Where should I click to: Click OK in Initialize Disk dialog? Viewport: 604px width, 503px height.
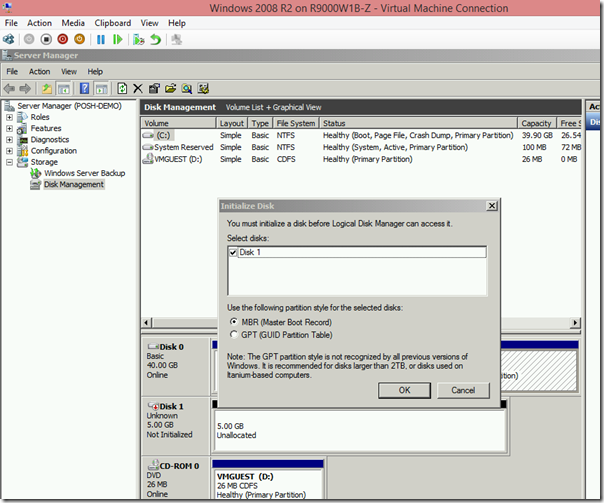[404, 390]
